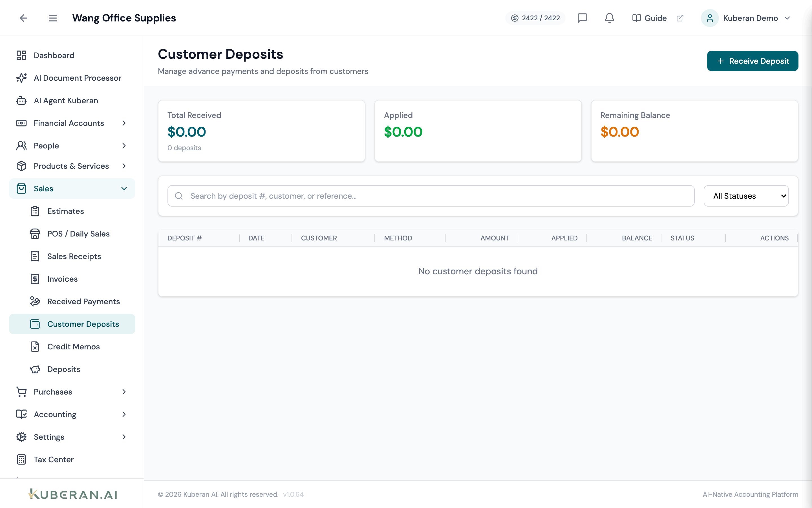
Task: Click the Sales Receipts receipt icon
Action: coord(35,256)
